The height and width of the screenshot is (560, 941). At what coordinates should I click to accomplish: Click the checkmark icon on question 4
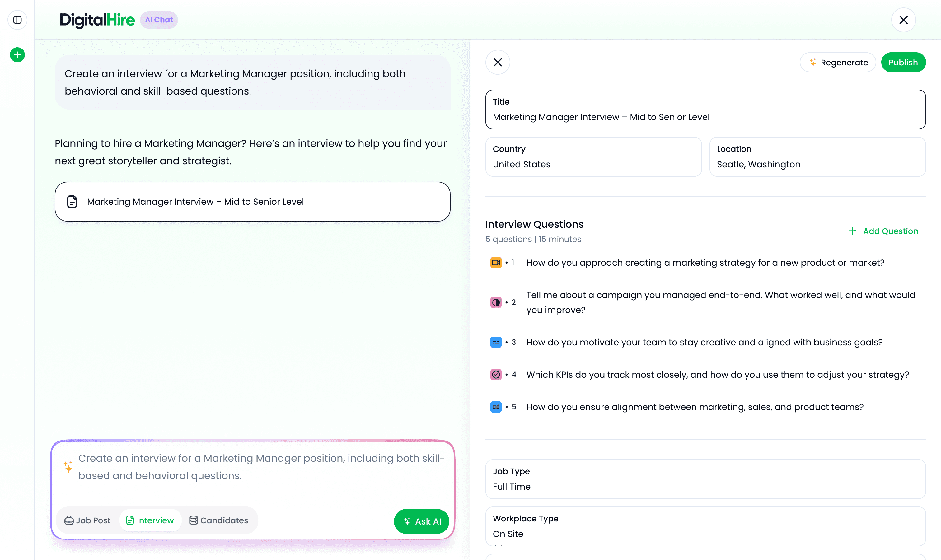496,375
